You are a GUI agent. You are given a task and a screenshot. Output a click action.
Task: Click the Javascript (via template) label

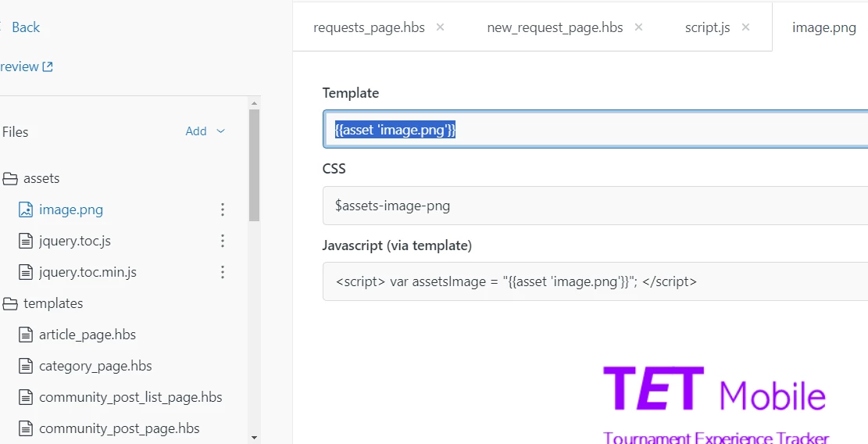pos(397,245)
